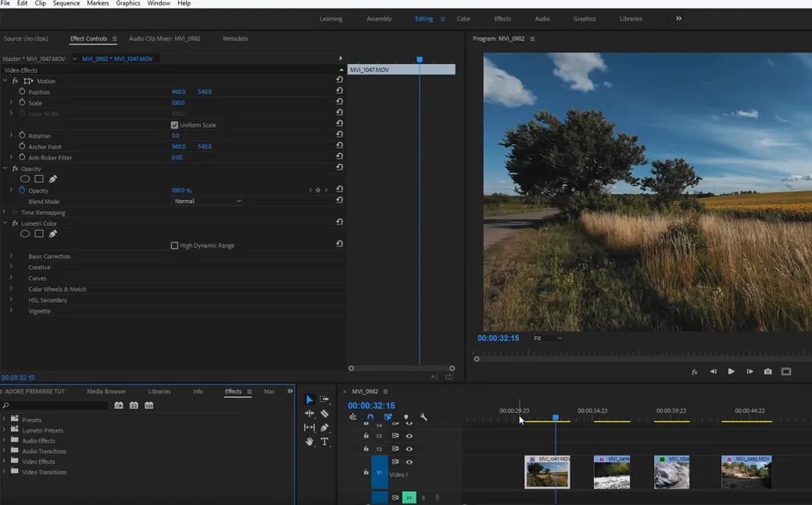Viewport: 812px width, 505px height.
Task: Select free draw bezier pen under Opacity
Action: [x=53, y=179]
